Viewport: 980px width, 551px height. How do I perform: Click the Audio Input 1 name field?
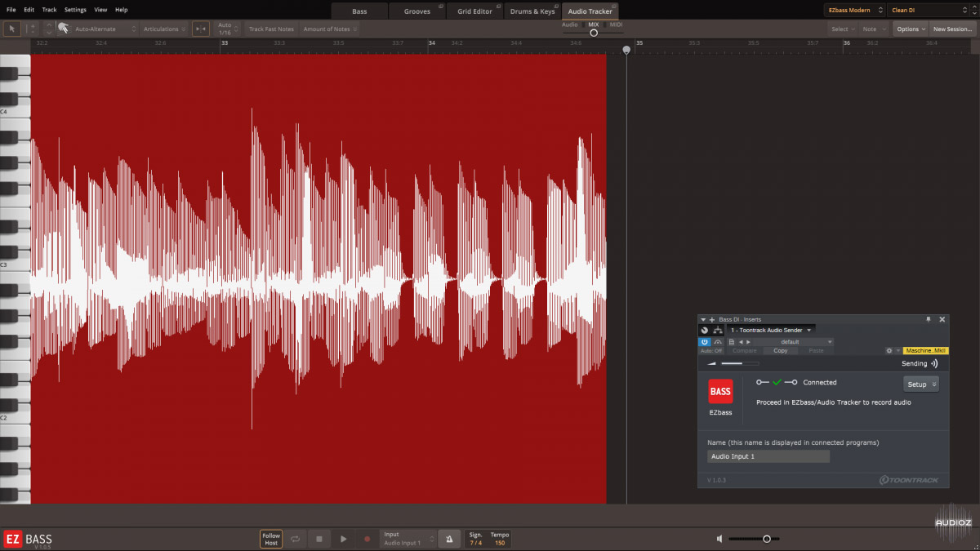[768, 455]
